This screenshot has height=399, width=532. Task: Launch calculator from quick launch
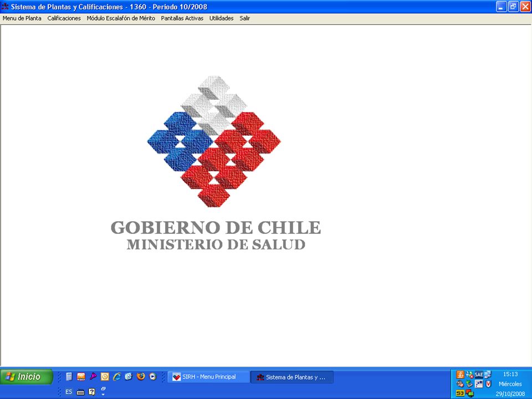tap(69, 377)
